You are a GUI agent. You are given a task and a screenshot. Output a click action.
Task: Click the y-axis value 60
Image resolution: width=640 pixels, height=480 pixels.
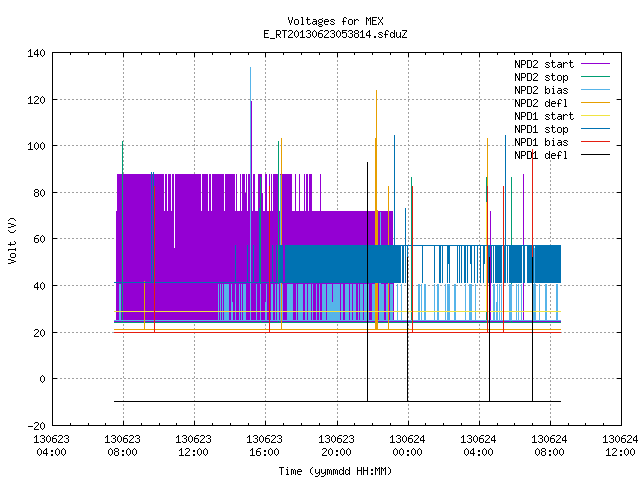(39, 239)
